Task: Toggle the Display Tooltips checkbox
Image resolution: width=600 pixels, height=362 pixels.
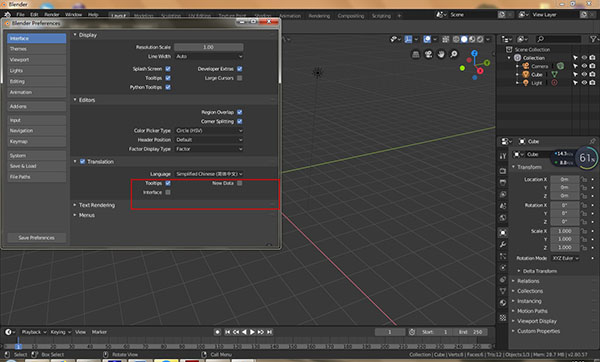Action: pos(168,78)
